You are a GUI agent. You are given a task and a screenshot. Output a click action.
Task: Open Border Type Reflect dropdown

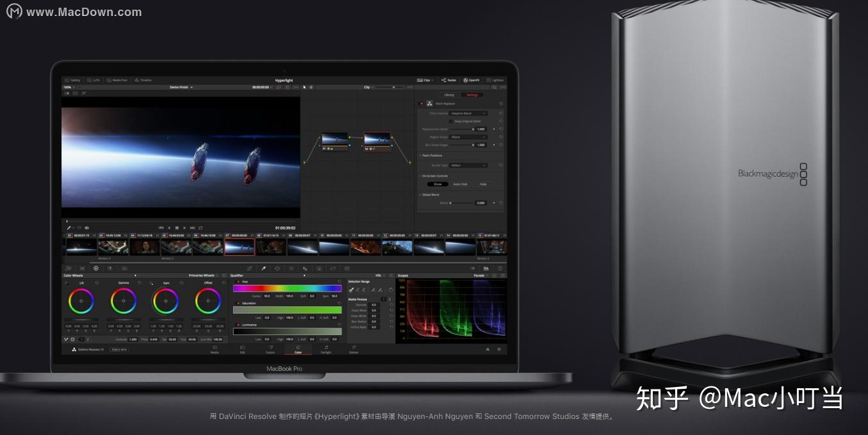(468, 165)
